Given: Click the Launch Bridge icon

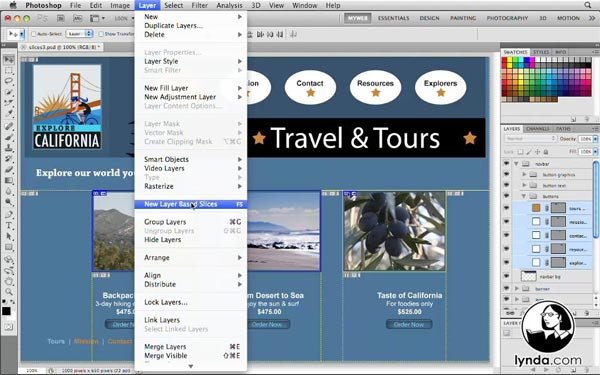Looking at the screenshot, I should [60, 18].
